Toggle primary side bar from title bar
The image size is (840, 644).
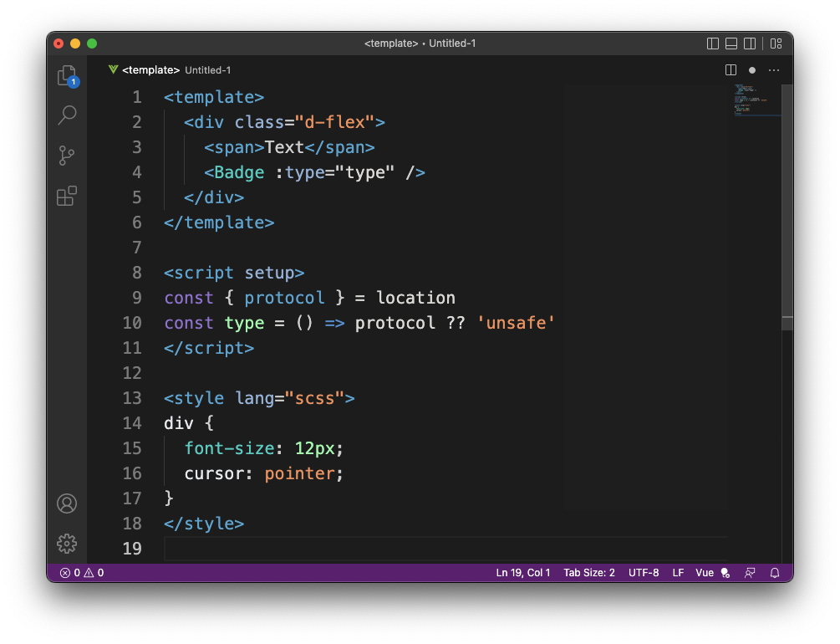[x=712, y=43]
